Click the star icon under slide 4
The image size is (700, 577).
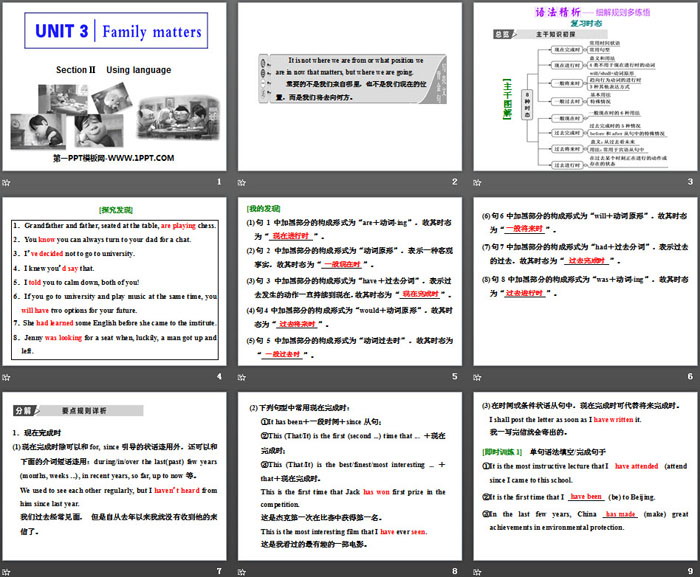pyautogui.click(x=7, y=376)
